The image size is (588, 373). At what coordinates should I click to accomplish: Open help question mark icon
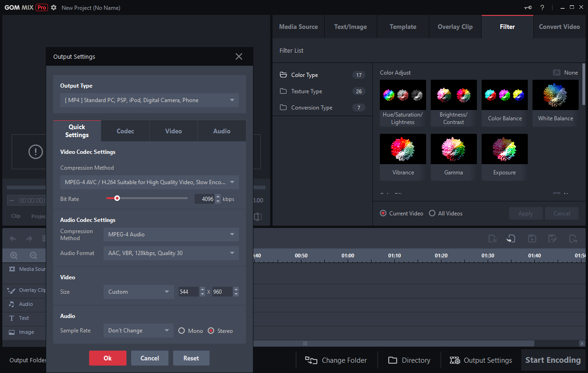542,7
